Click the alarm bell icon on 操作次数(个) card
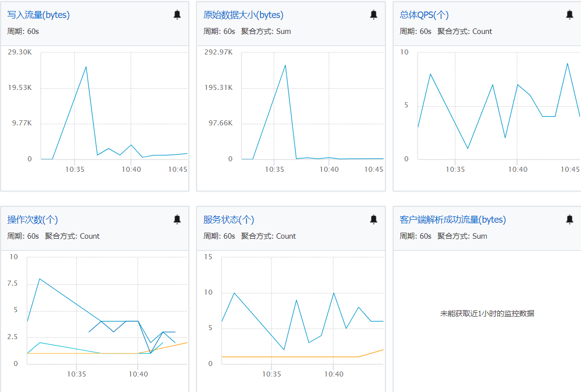Viewport: 581px width, 392px height. point(177,219)
